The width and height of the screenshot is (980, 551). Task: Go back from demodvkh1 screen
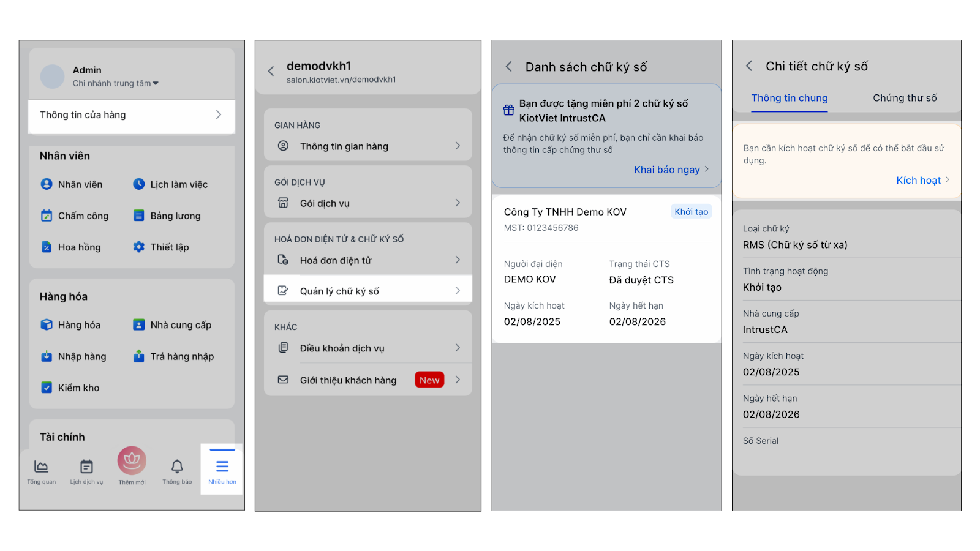tap(271, 72)
